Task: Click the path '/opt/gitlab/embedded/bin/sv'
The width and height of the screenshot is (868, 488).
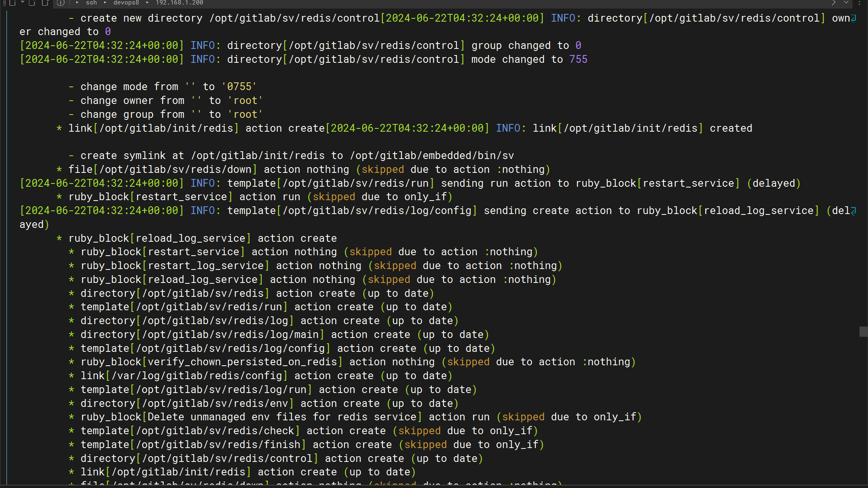Action: 432,156
